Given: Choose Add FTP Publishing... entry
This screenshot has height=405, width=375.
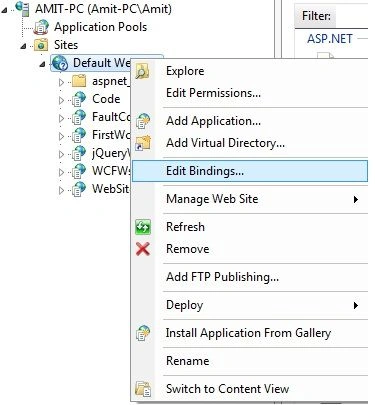Looking at the screenshot, I should click(250, 277).
